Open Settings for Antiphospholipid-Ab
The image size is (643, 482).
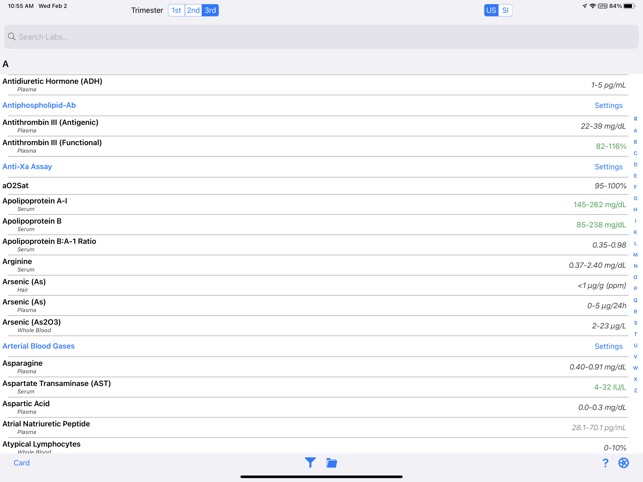pyautogui.click(x=608, y=105)
